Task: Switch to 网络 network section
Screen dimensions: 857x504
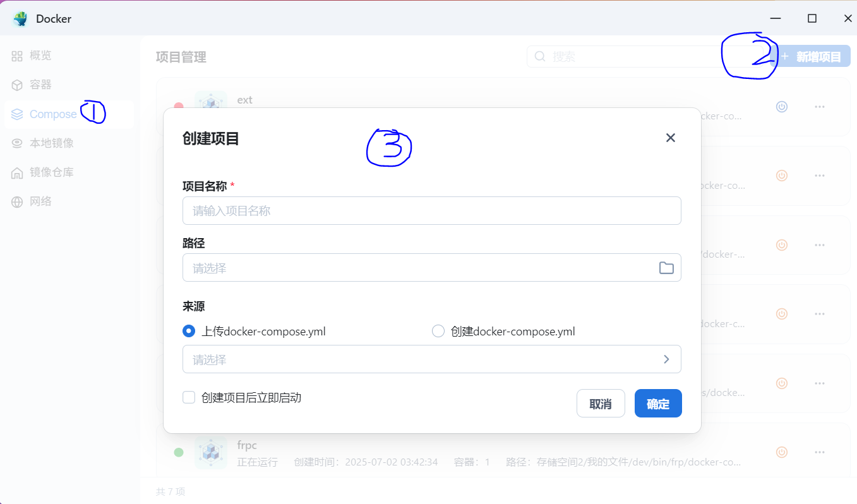Action: 40,201
